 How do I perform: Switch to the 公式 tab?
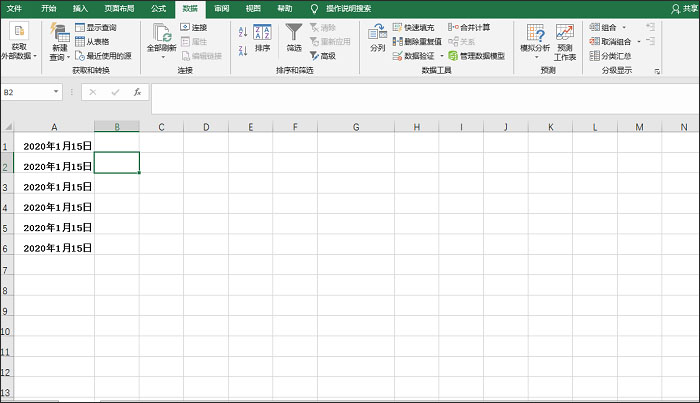[158, 7]
